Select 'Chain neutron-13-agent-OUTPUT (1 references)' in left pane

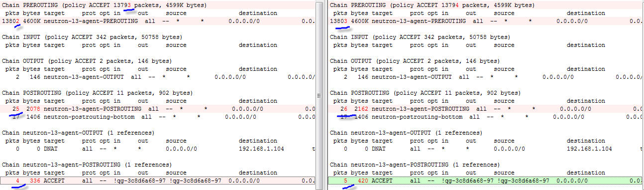(x=78, y=133)
